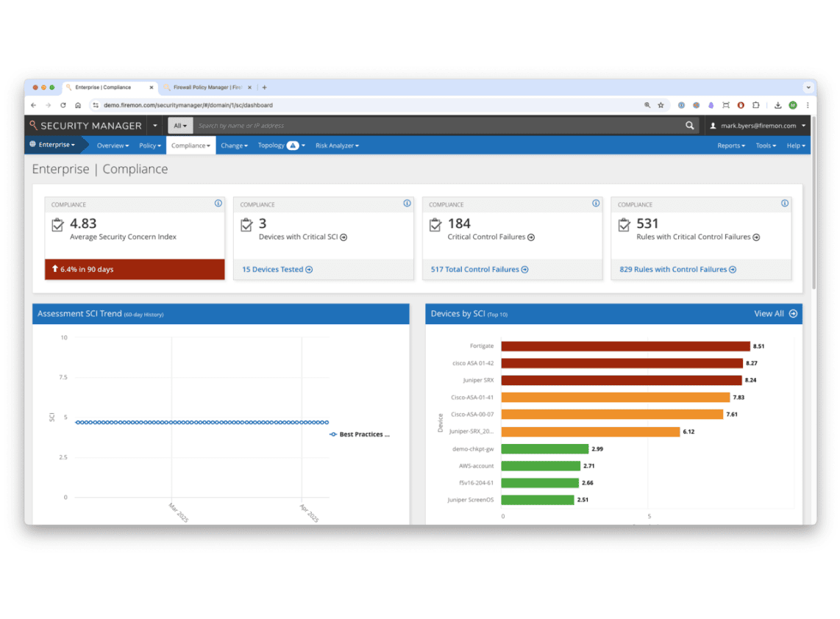Click arrow icon next to Critical Control Failures
The width and height of the screenshot is (840, 619).
pyautogui.click(x=531, y=237)
